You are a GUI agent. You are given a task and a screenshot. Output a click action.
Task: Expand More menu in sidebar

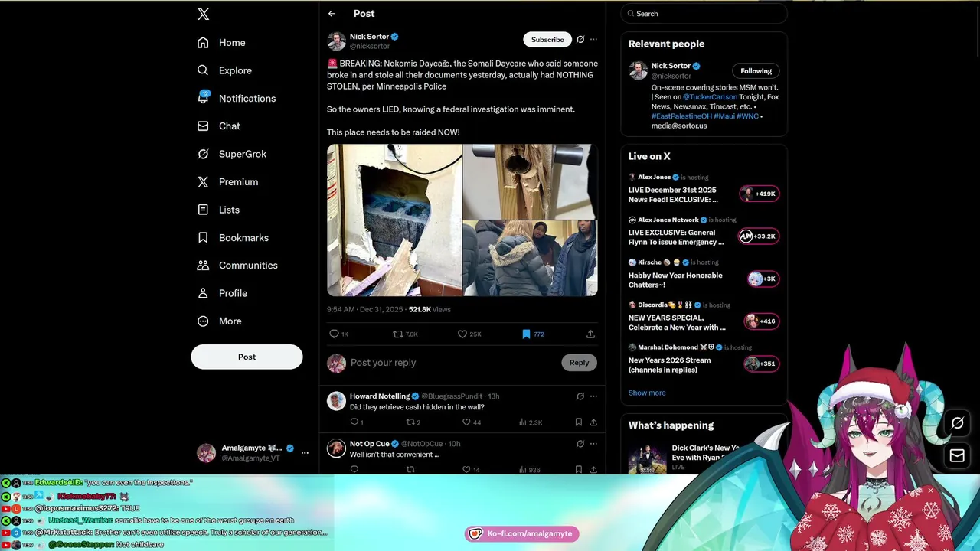220,321
